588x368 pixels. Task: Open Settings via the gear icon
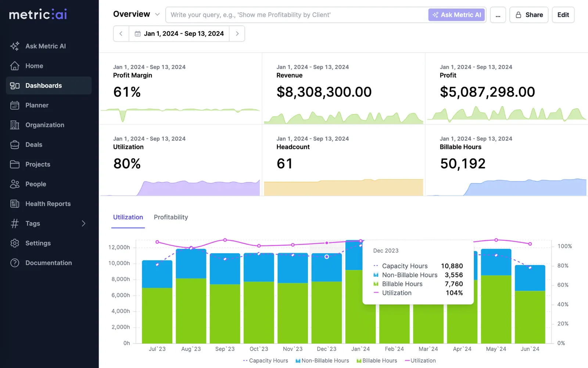15,243
